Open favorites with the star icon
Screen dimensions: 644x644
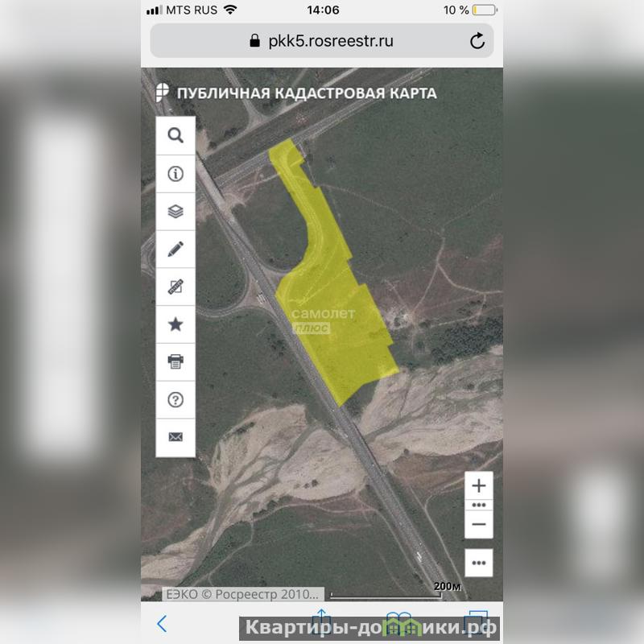[x=175, y=324]
